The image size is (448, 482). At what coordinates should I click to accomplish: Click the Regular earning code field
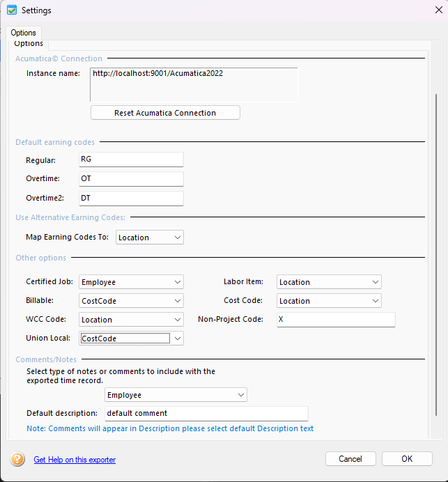tap(131, 160)
